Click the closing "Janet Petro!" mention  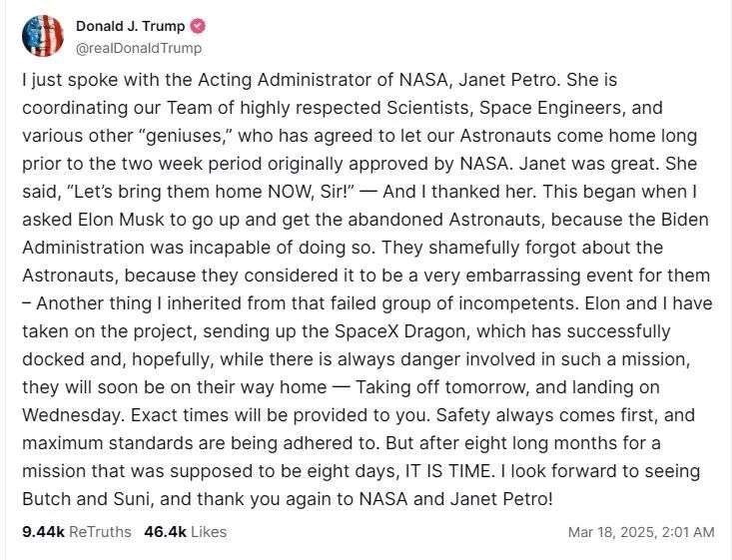point(503,498)
